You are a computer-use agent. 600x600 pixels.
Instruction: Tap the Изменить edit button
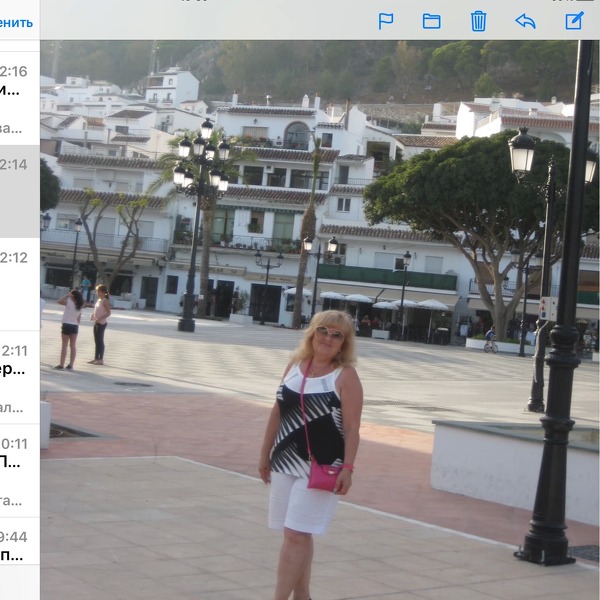[16, 22]
